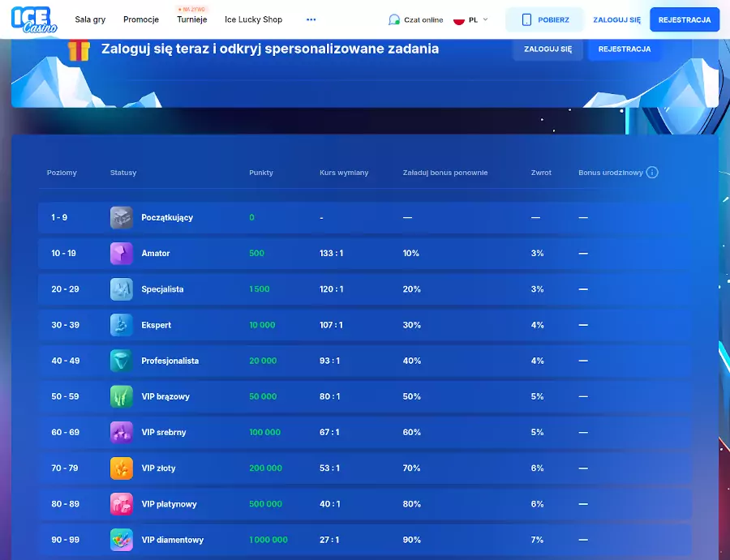
Task: Expand the three-dots more menu
Action: pos(311,19)
